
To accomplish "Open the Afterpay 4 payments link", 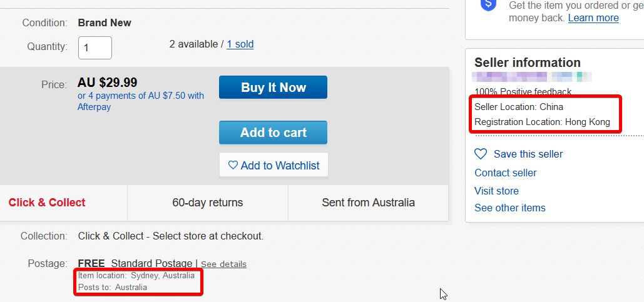I will [x=141, y=101].
